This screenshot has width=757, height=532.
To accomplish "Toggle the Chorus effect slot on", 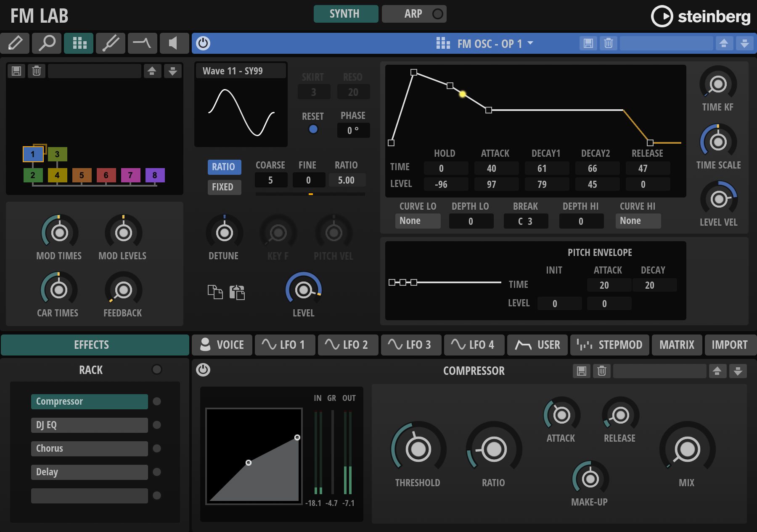I will [x=157, y=448].
